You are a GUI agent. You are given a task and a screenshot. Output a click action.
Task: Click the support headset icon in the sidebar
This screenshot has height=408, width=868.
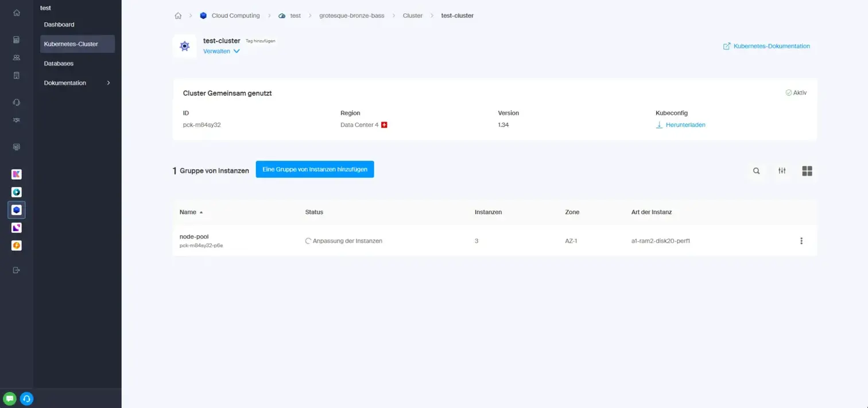(16, 102)
